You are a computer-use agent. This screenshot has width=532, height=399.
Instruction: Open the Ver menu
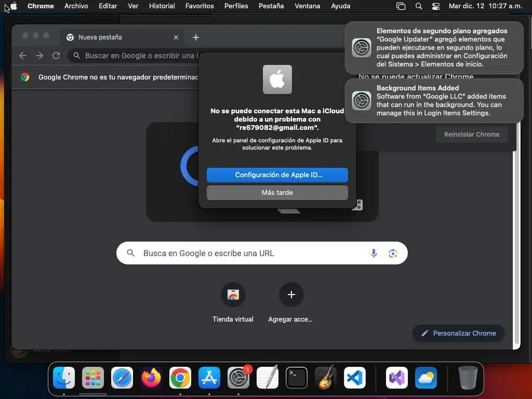[x=133, y=6]
